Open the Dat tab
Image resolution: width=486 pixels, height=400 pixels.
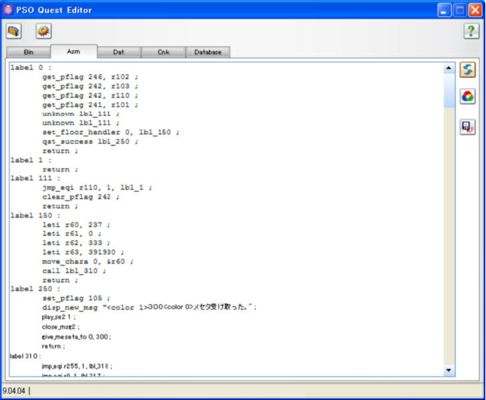[x=119, y=52]
